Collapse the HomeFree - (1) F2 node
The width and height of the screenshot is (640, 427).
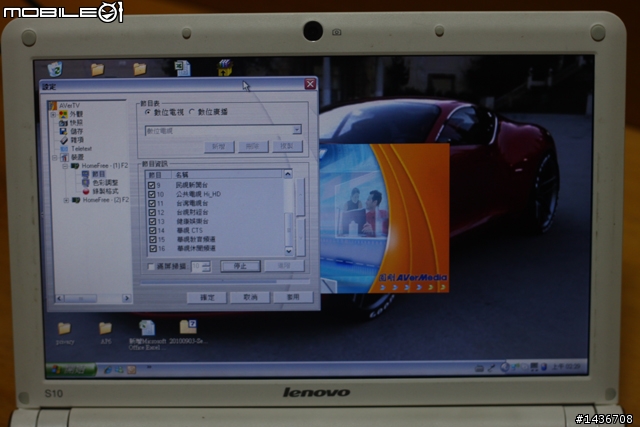65,166
